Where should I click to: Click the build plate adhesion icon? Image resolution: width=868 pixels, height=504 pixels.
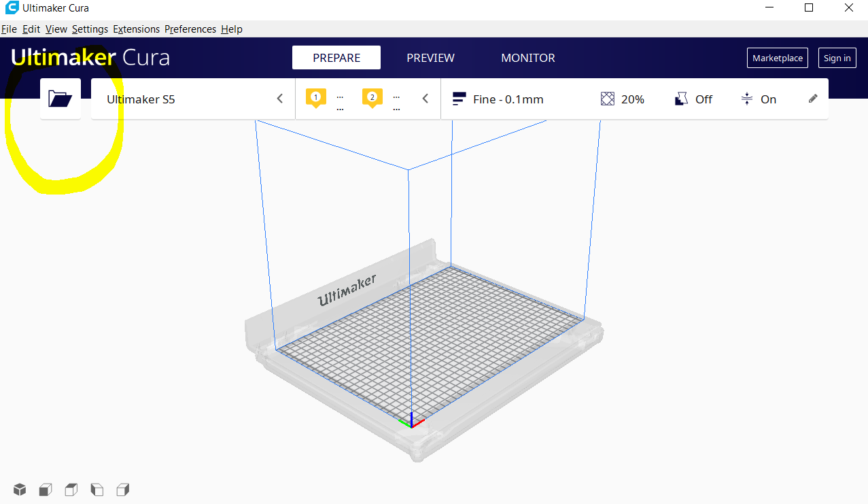747,99
